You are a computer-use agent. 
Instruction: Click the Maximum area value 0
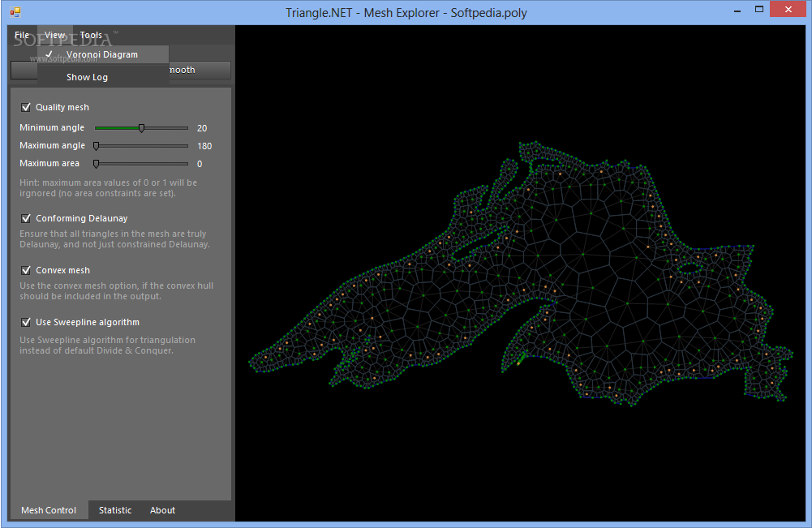[x=200, y=164]
